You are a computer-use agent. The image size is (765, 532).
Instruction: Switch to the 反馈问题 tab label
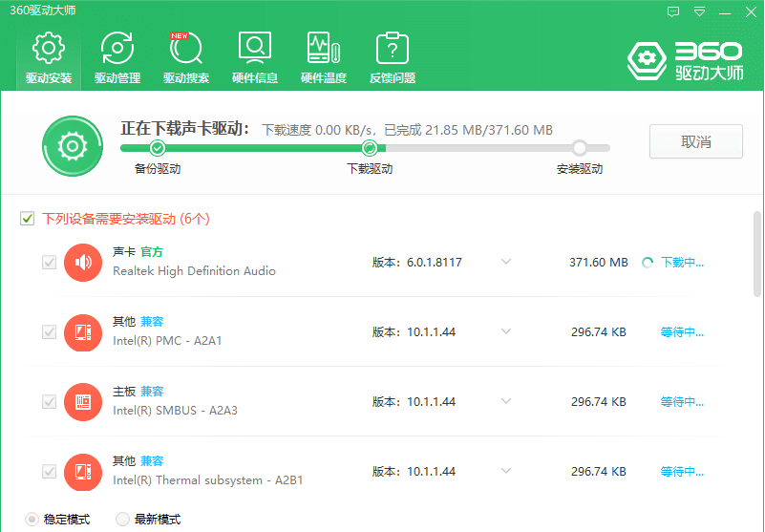coord(393,78)
